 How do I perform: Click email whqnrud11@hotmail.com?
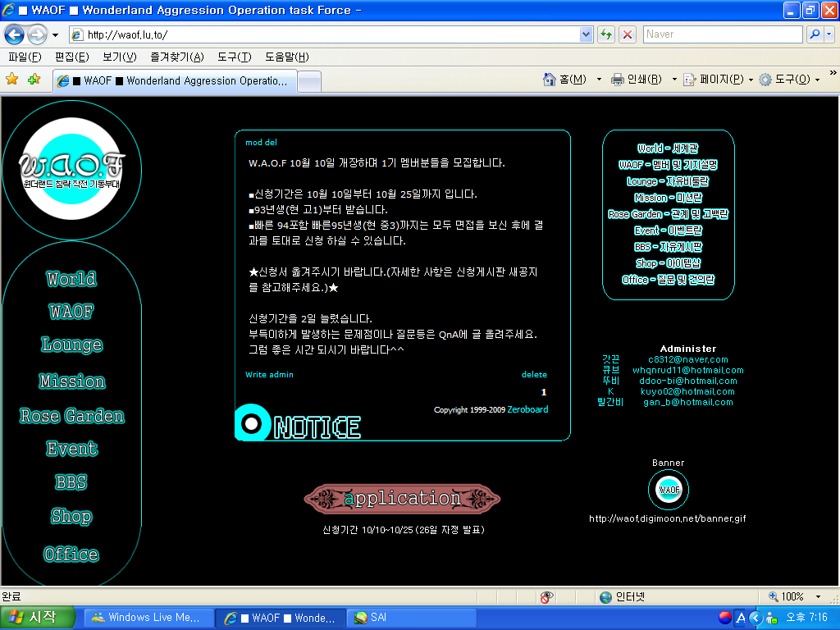(688, 370)
